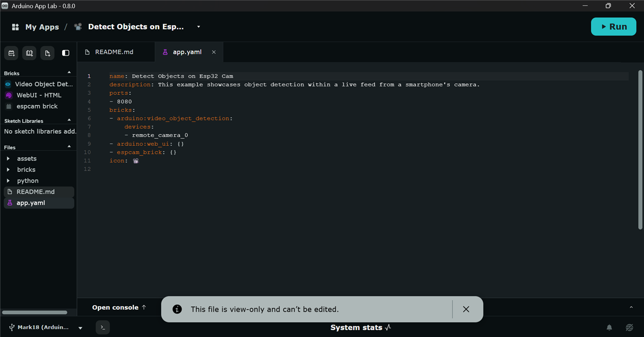Viewport: 644px width, 337px height.
Task: Expand the console panel chevron at right
Action: pyautogui.click(x=631, y=307)
